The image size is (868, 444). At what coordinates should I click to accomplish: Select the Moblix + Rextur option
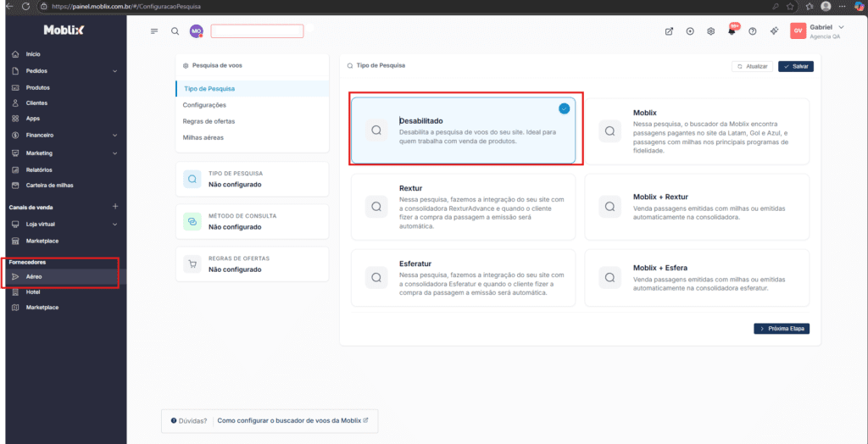[697, 207]
